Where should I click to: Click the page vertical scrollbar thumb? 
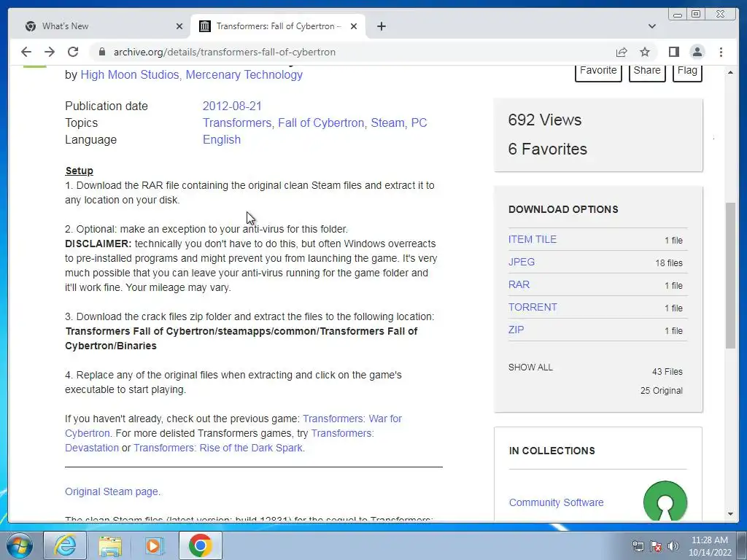click(730, 276)
